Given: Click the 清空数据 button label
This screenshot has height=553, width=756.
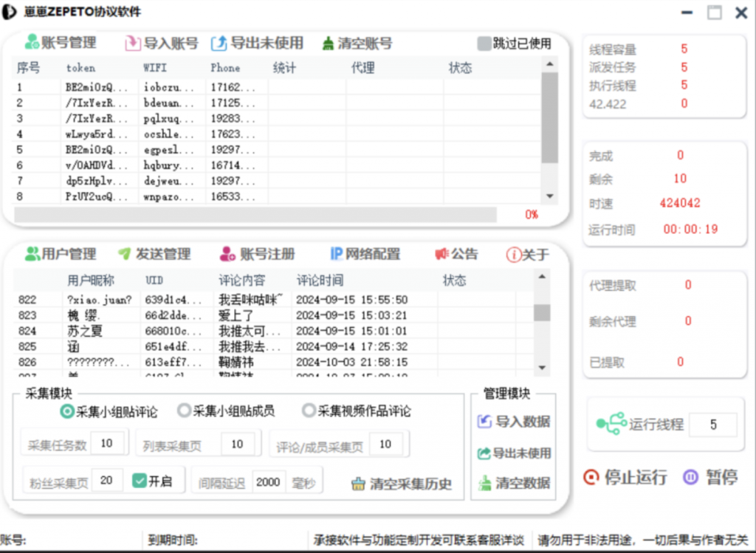Looking at the screenshot, I should point(523,483).
